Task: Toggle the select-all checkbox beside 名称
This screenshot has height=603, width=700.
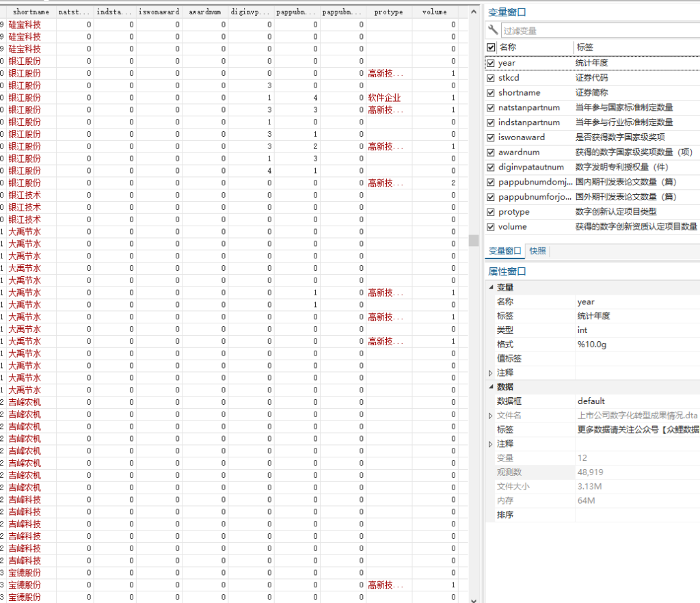Action: [x=491, y=47]
